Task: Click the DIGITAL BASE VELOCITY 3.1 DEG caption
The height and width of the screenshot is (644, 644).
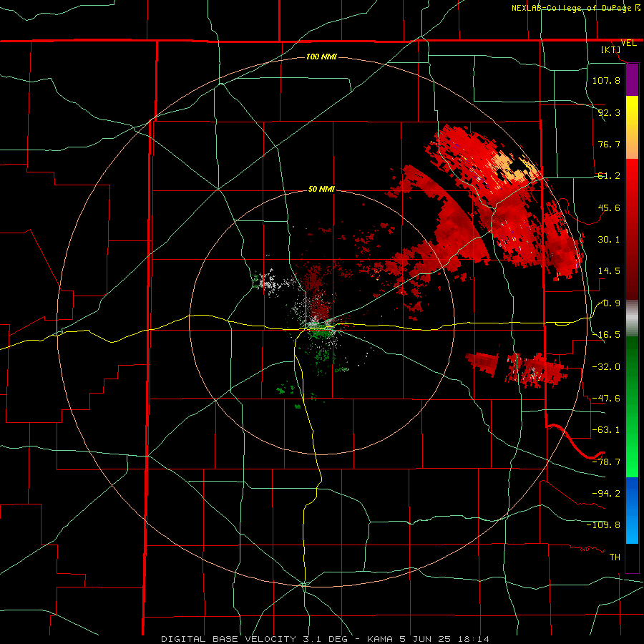Action: click(x=254, y=639)
